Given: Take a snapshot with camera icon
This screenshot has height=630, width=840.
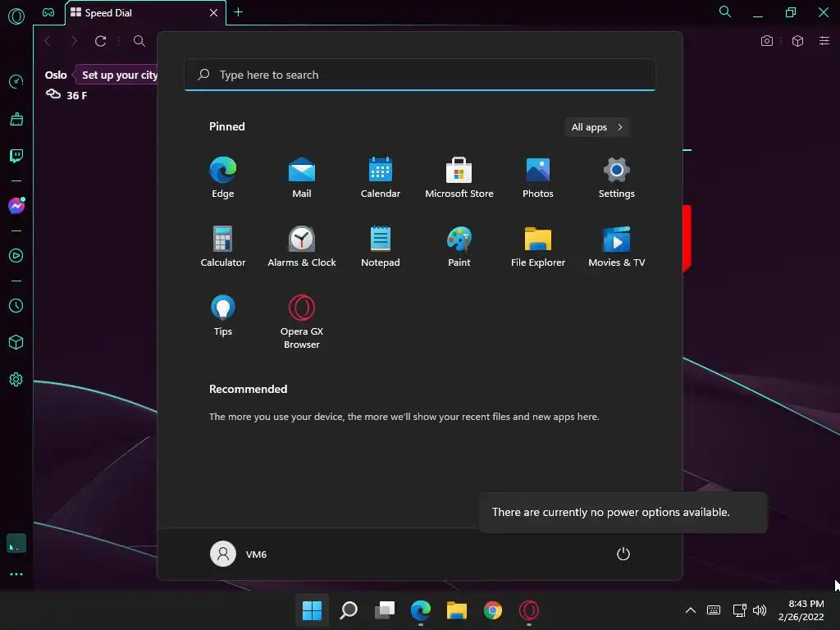Looking at the screenshot, I should pos(767,41).
